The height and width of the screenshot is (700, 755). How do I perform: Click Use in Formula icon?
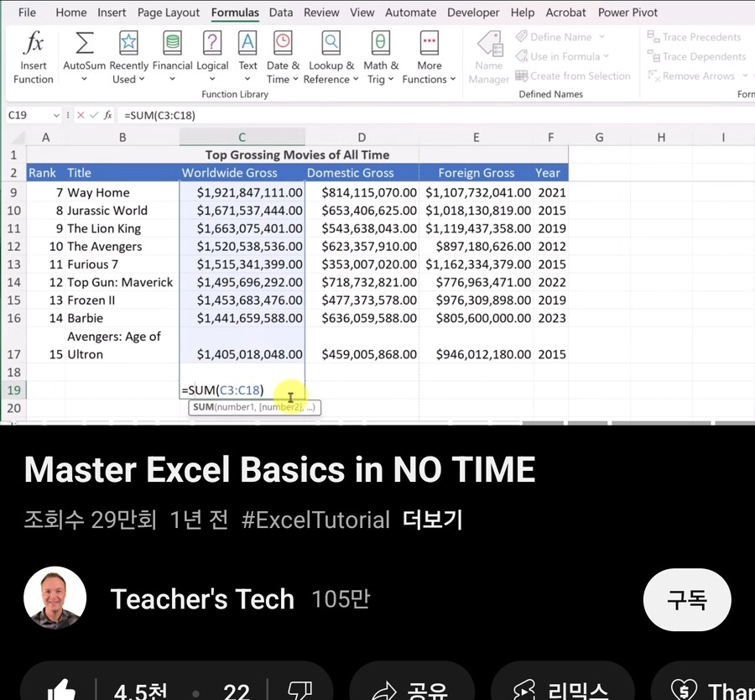tap(522, 56)
